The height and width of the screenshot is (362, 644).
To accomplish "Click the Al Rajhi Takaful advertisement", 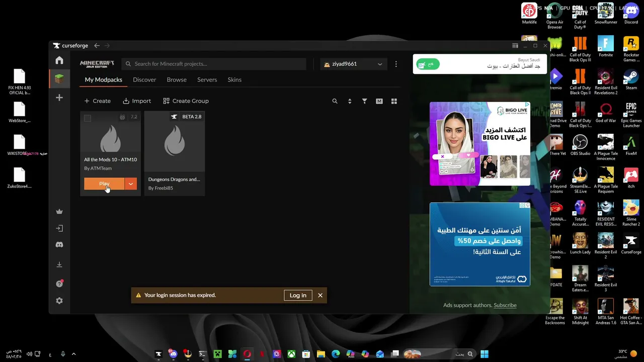I will point(480,244).
